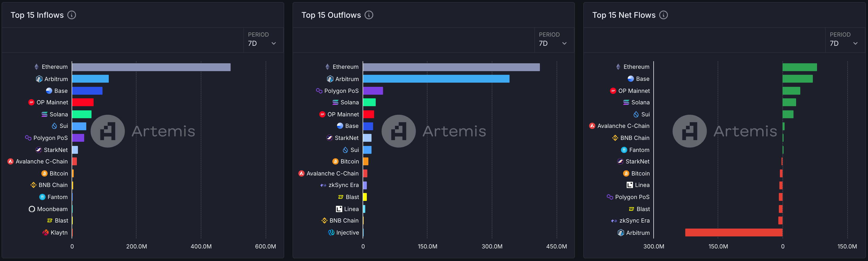Click the green Base bar in Net Flows
Viewport: 868px width, 261px height.
(x=797, y=79)
